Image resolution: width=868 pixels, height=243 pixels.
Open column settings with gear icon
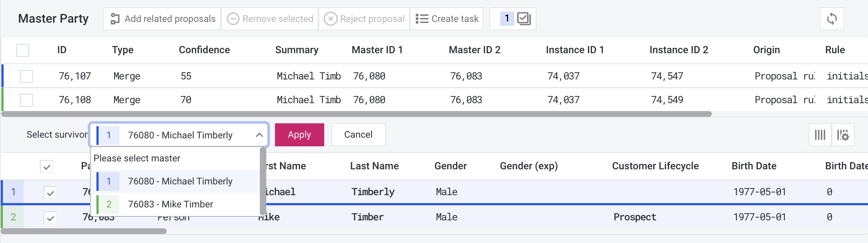tap(843, 135)
